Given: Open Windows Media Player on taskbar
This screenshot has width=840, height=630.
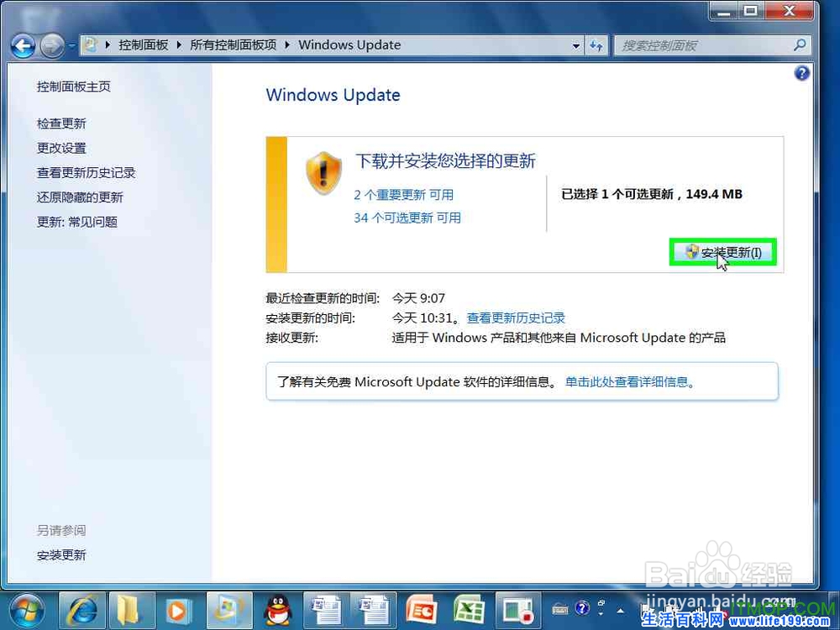Looking at the screenshot, I should 177,611.
